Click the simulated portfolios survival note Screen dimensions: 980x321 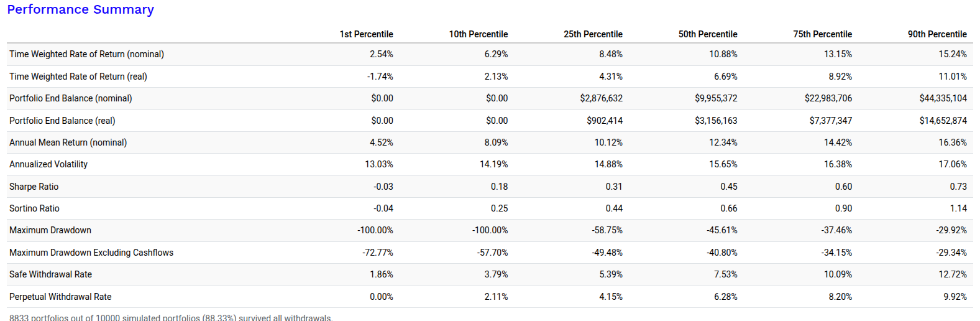pos(171,317)
